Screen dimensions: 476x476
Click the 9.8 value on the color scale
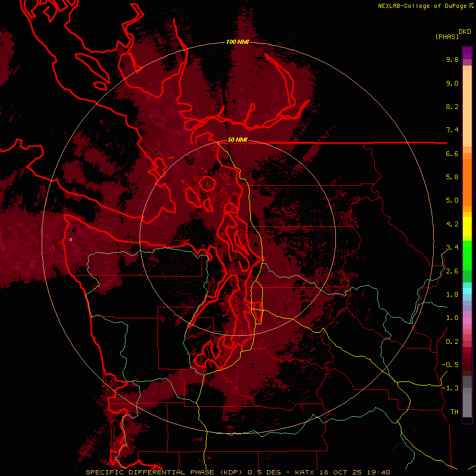452,60
